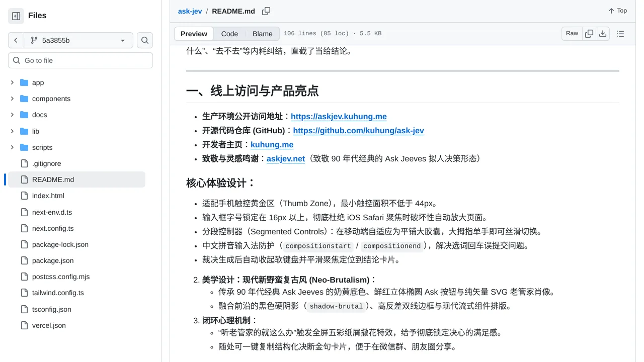Viewport: 644px width, 362px height.
Task: Click the index.html file icon
Action: [24, 196]
